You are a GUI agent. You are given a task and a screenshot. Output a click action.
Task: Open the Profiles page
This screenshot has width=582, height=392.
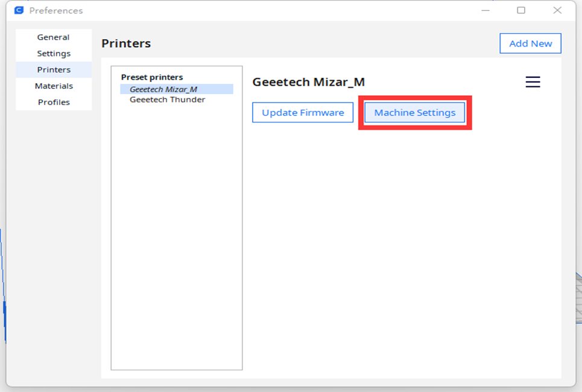click(x=54, y=102)
